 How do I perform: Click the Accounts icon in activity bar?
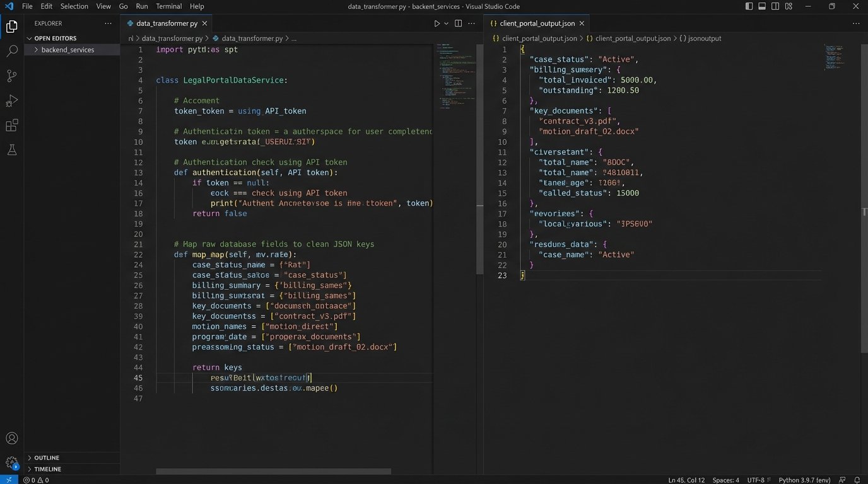(x=11, y=439)
